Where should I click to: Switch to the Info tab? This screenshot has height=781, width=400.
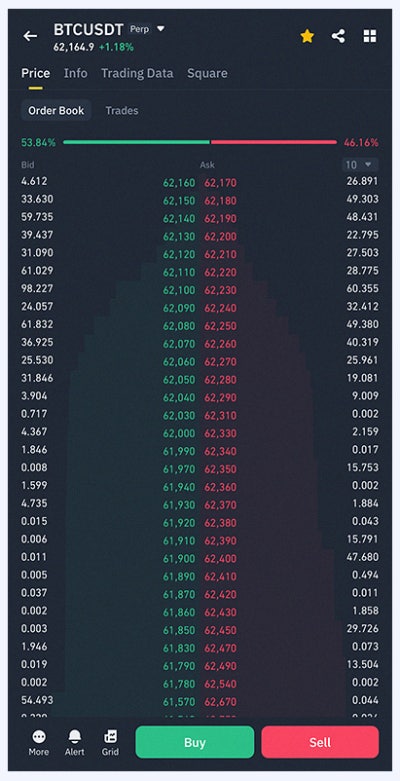75,73
